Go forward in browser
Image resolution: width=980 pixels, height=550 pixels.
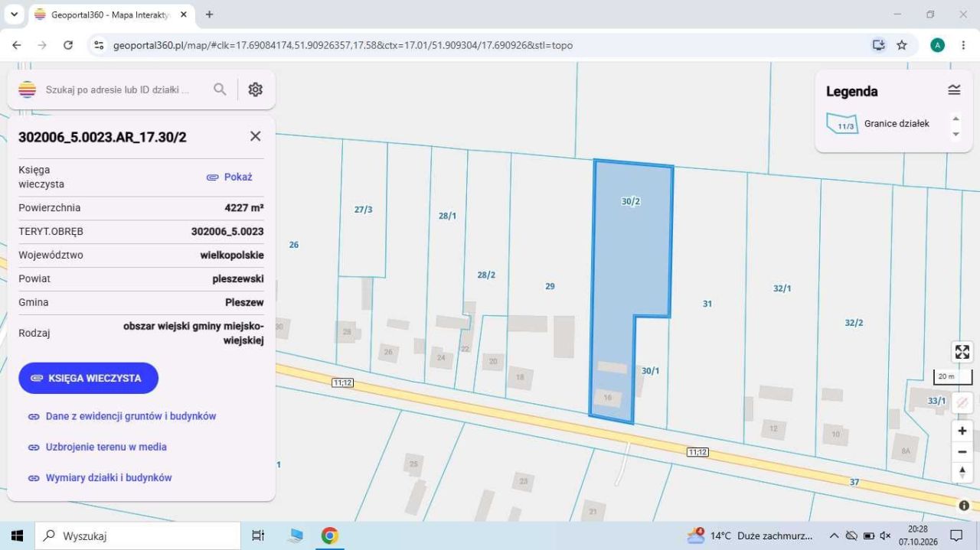pyautogui.click(x=42, y=45)
